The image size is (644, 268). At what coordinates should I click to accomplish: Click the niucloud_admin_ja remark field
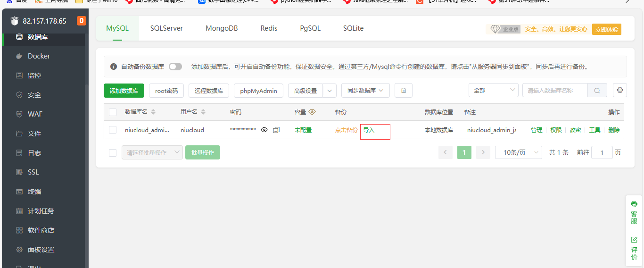(491, 130)
